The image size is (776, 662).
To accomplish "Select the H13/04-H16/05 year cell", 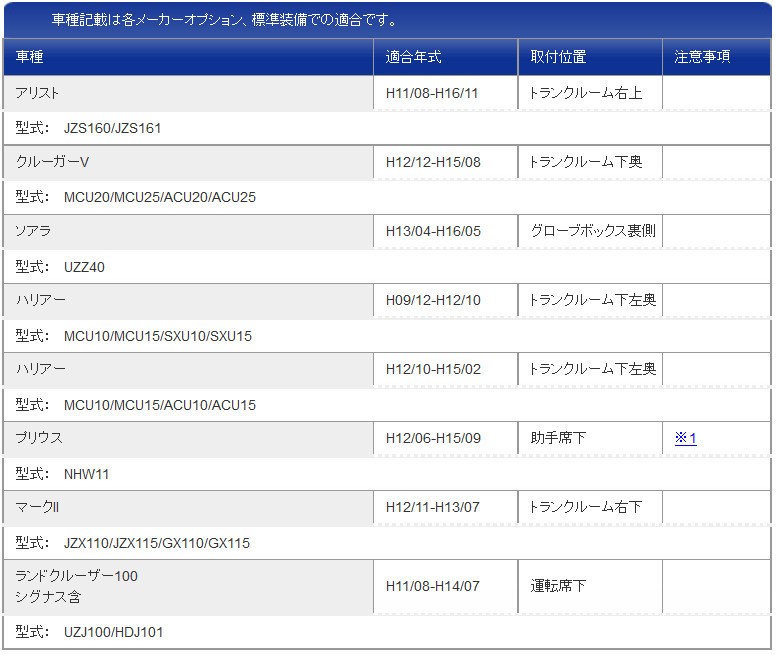I will (445, 231).
